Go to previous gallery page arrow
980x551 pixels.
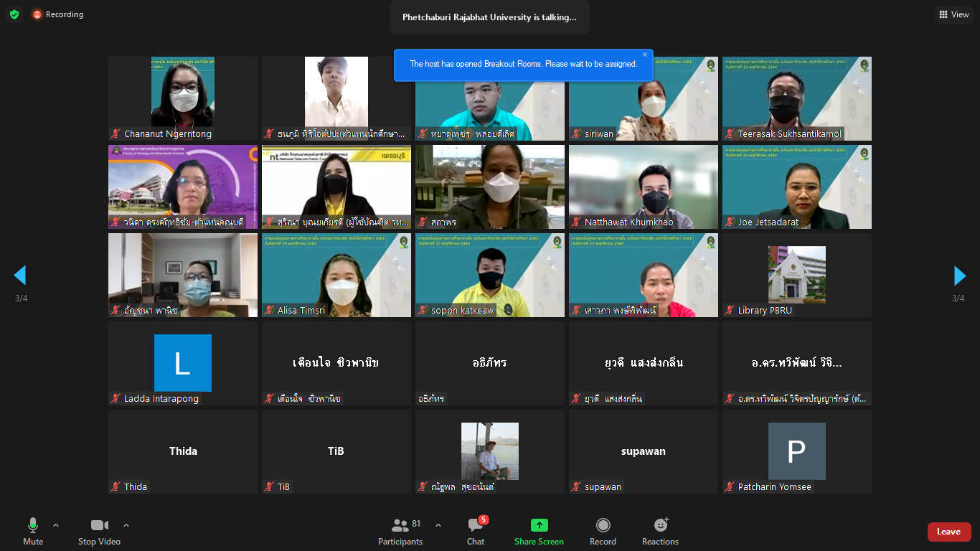click(x=20, y=275)
